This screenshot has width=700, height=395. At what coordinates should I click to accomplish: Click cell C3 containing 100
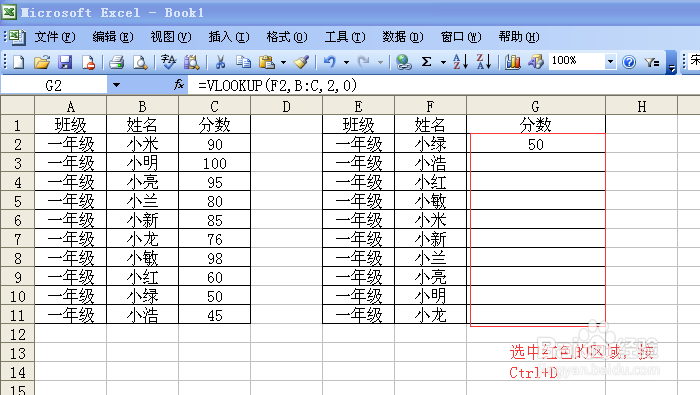pos(214,163)
